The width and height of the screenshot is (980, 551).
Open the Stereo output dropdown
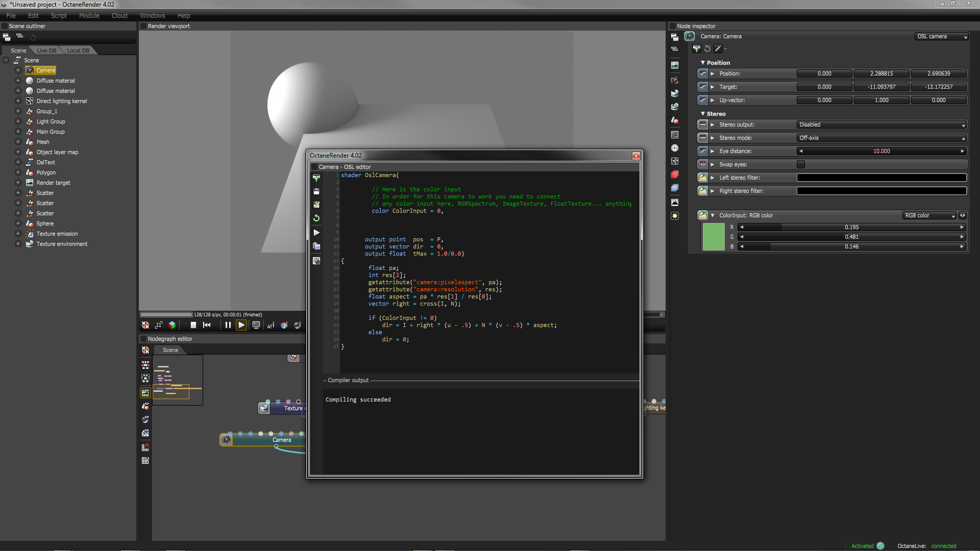click(x=881, y=124)
